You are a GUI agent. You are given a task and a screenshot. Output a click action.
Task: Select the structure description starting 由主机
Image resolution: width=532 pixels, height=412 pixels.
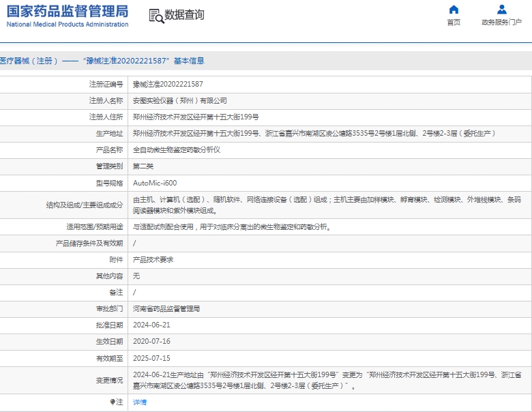pos(327,205)
